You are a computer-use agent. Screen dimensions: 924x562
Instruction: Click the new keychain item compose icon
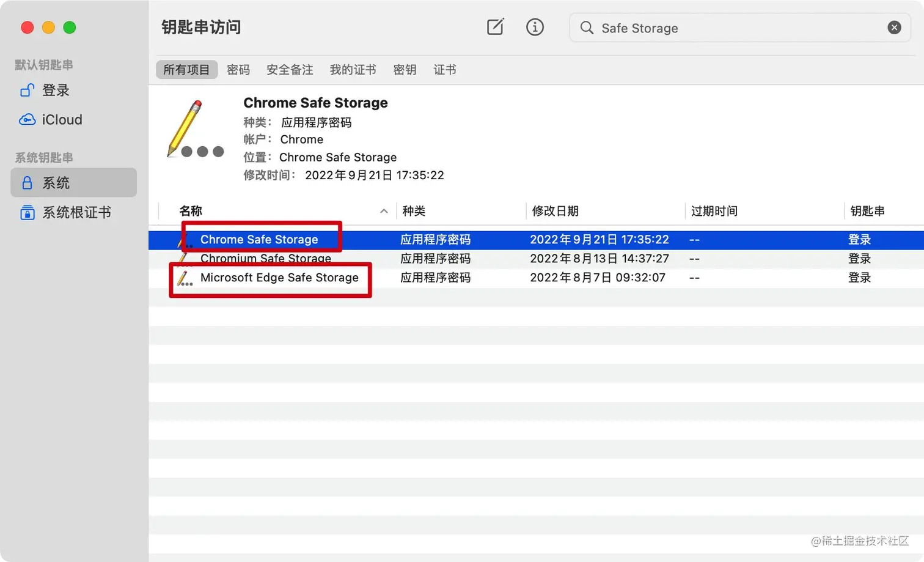[x=495, y=27]
